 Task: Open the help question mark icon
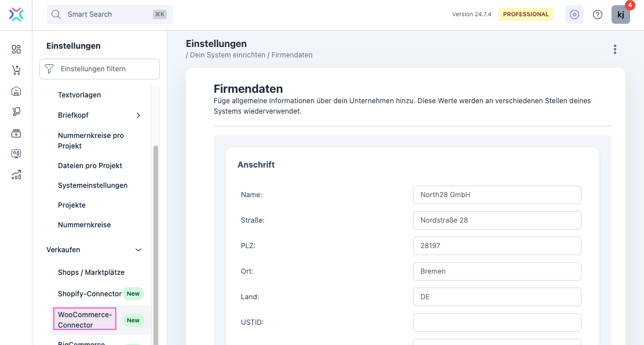coord(598,14)
